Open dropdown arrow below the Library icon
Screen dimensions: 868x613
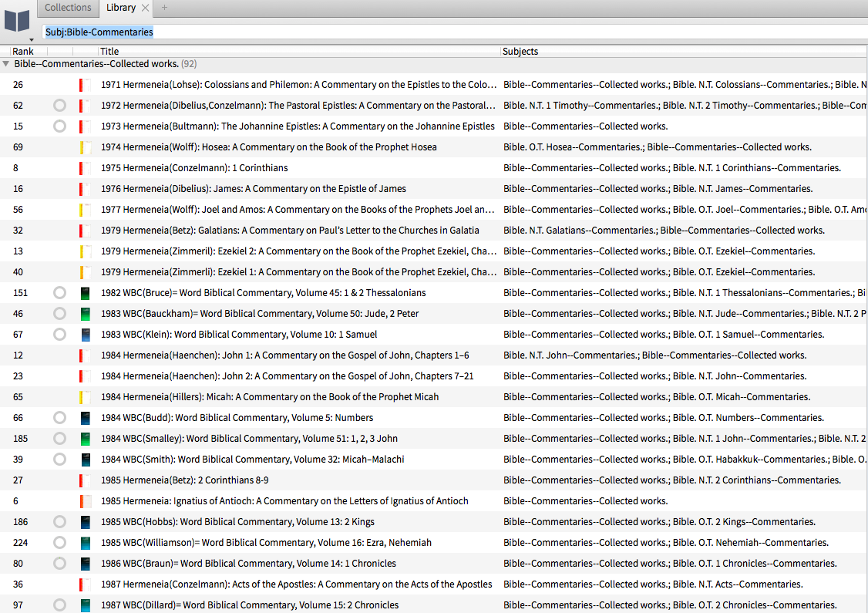(32, 40)
